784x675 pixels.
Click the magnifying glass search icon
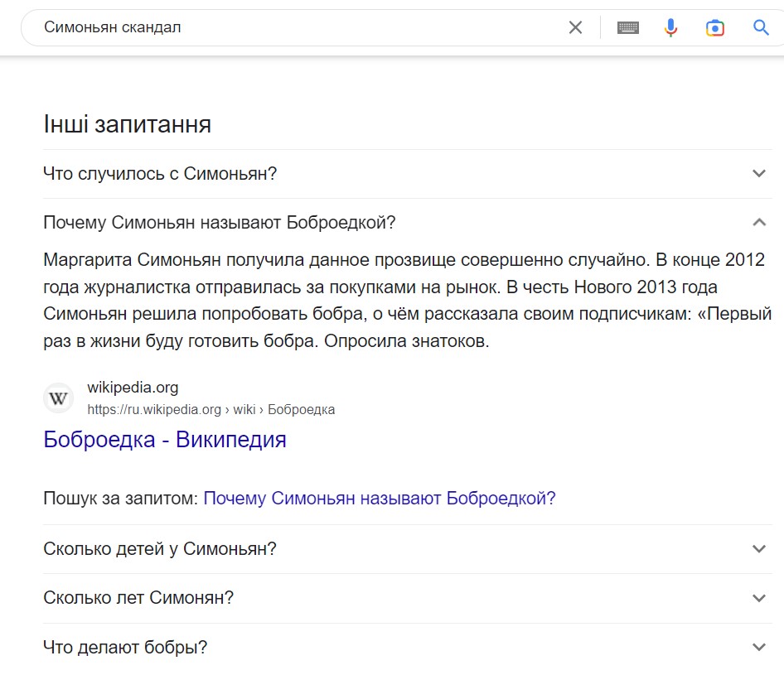(761, 27)
